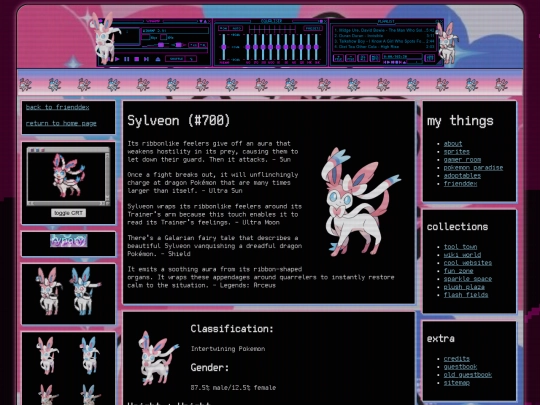Click the blue shiny Sylveon sprite

(85, 291)
